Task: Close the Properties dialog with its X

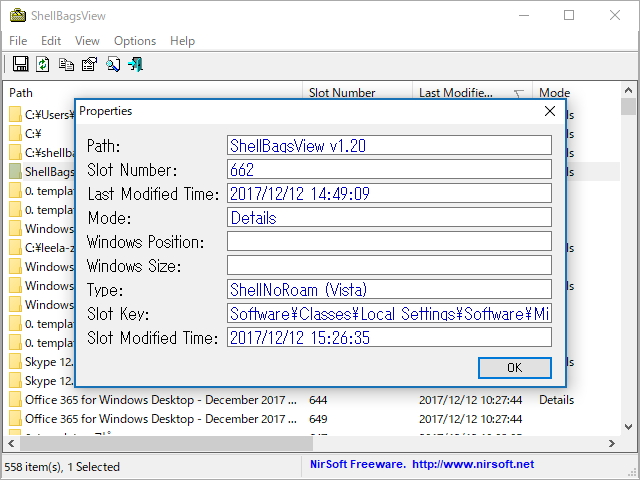Action: [x=550, y=111]
